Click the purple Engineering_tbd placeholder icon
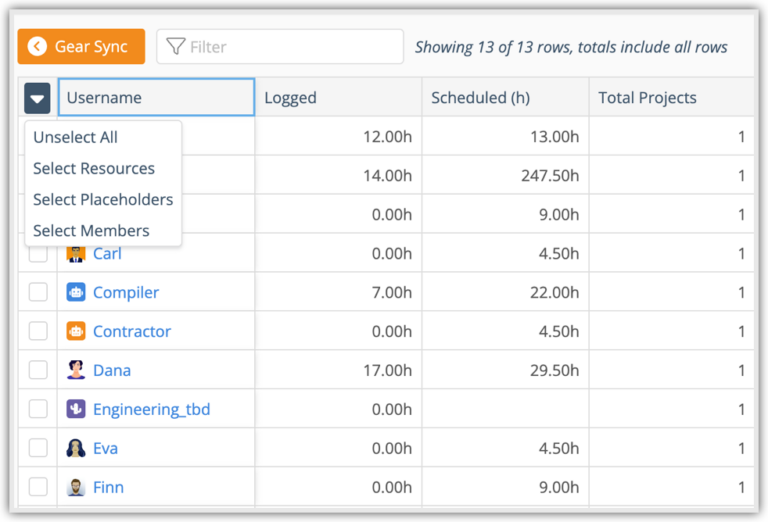Viewport: 768px width, 522px height. click(x=76, y=410)
